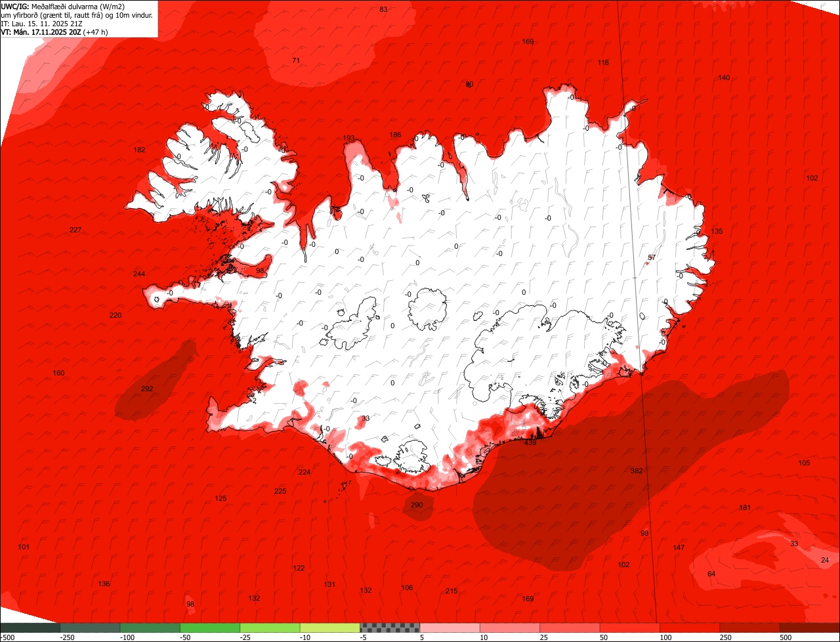Pick the dark red legend segment between 250 and 500
The image size is (840, 642).
click(x=749, y=628)
